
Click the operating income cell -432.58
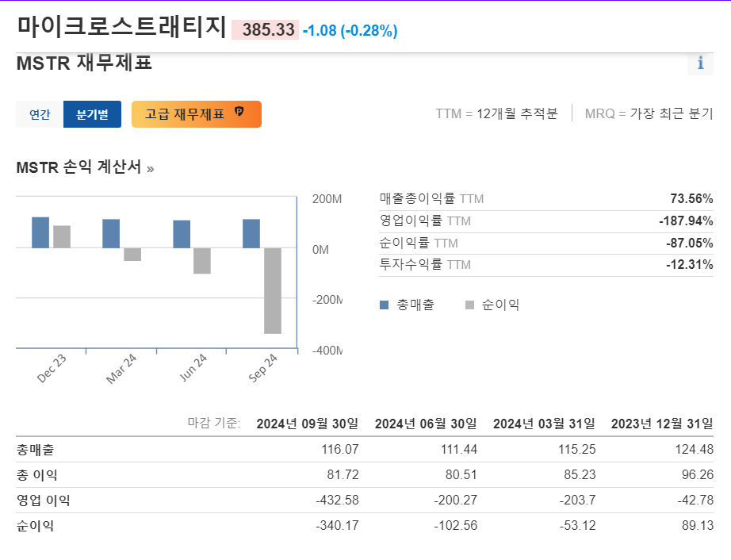click(x=337, y=501)
